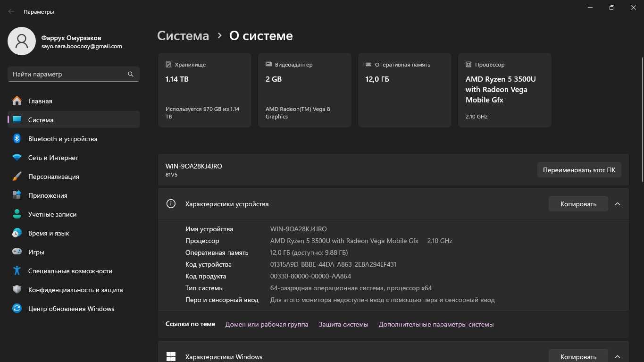Open Специальные возможности accessibility icon
This screenshot has height=362, width=644.
(x=17, y=271)
